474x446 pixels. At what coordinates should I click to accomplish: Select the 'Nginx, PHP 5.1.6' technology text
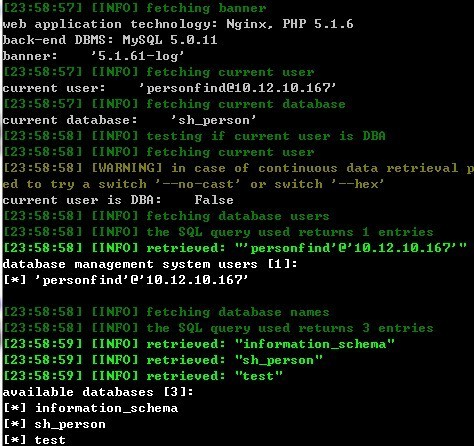(290, 24)
